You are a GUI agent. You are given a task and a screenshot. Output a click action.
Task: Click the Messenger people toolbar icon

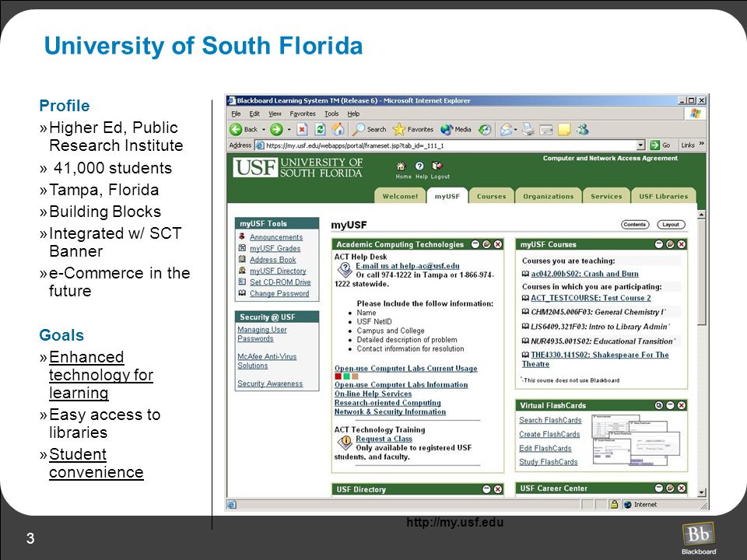point(583,130)
